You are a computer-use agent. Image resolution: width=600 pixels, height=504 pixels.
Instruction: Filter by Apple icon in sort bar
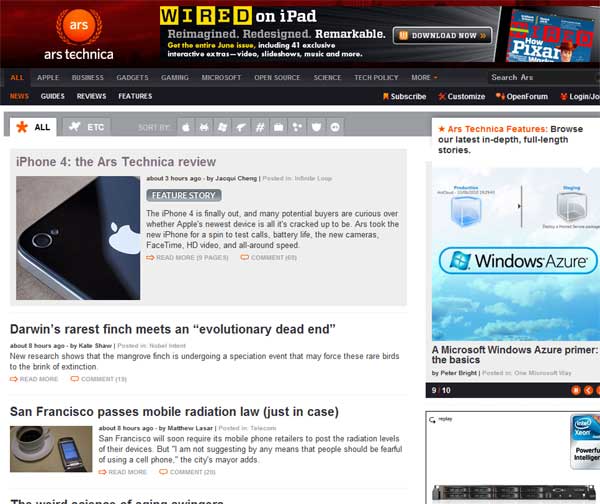pyautogui.click(x=186, y=127)
